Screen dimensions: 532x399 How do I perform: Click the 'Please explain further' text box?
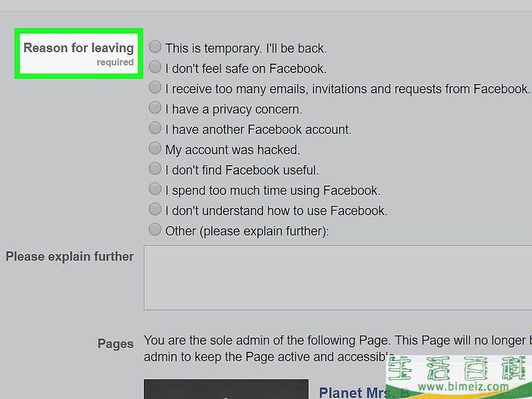[338, 278]
